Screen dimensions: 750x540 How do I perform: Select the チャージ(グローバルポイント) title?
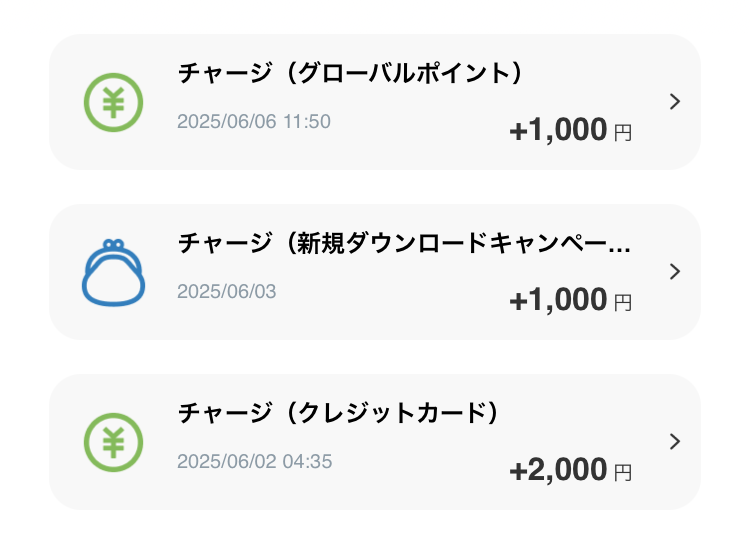(x=350, y=73)
